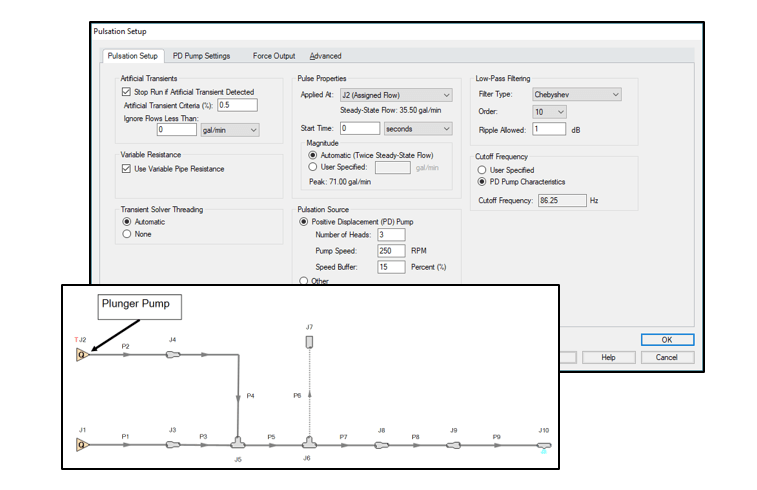Screen dimensions: 757x490
Task: Select Positive Displacement (PD) Pump source
Action: [304, 222]
